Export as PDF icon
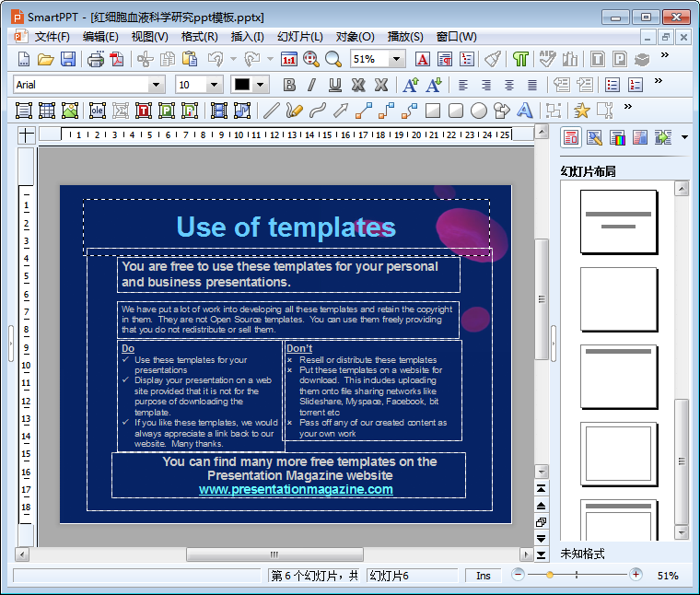Viewport: 700px width, 595px height. tap(117, 59)
